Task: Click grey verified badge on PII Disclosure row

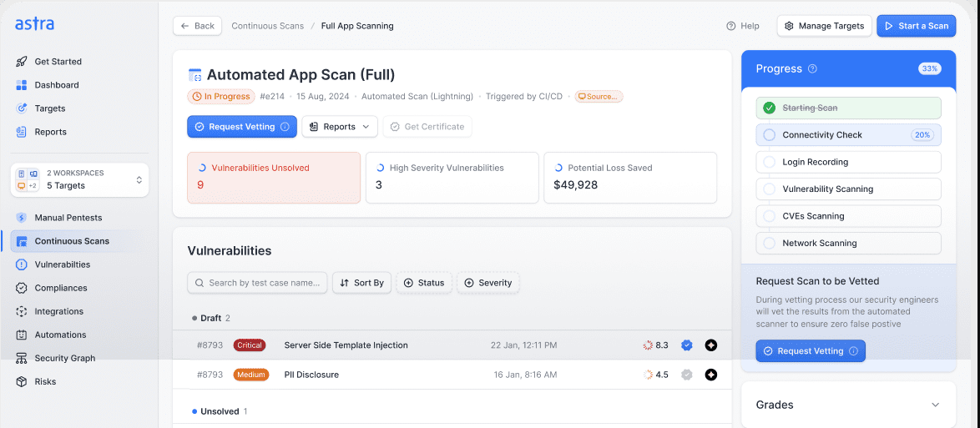Action: click(687, 375)
